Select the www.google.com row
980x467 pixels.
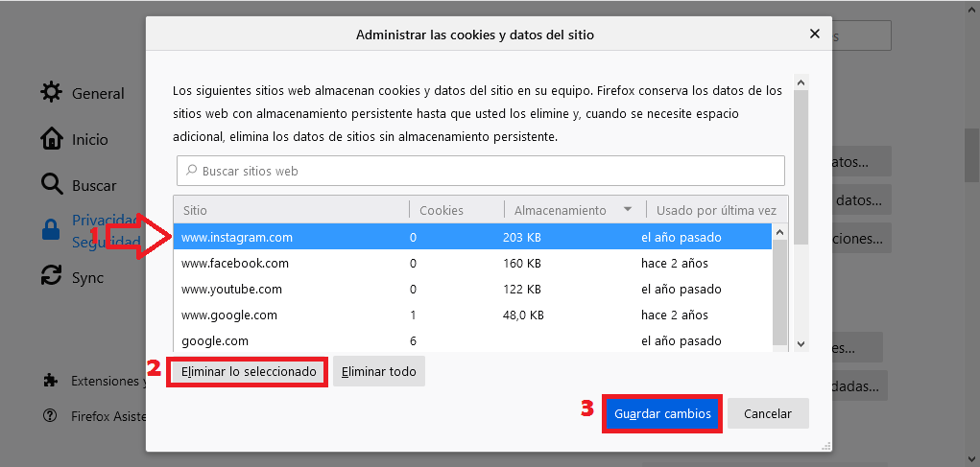[472, 315]
